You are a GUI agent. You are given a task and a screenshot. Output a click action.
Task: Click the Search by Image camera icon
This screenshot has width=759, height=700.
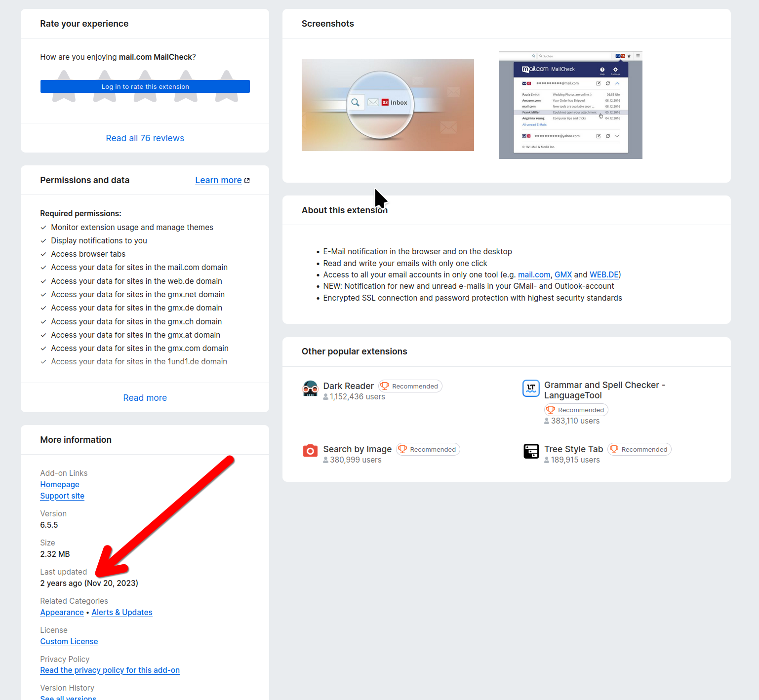pos(310,451)
